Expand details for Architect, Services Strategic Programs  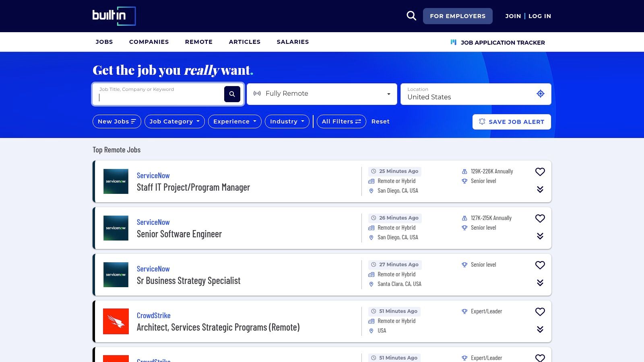tap(540, 329)
